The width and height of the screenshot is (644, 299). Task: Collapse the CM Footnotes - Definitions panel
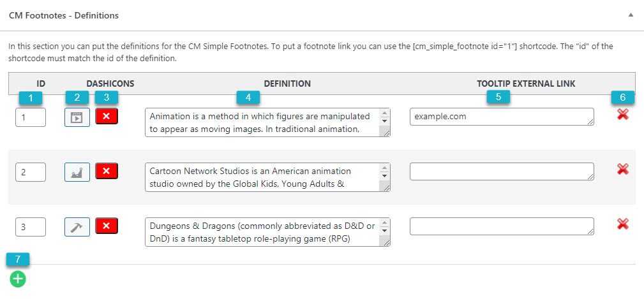pos(631,15)
